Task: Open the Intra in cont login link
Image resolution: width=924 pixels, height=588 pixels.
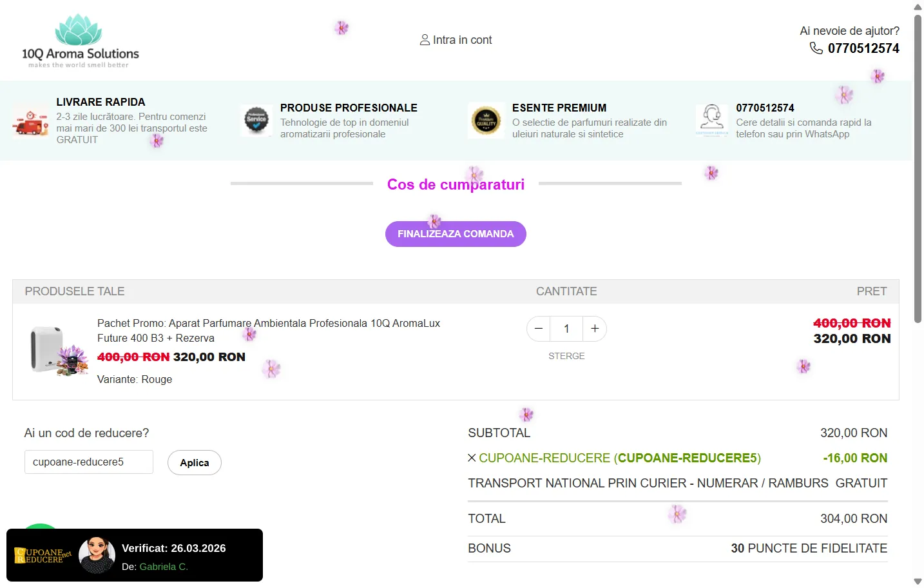Action: (462, 40)
